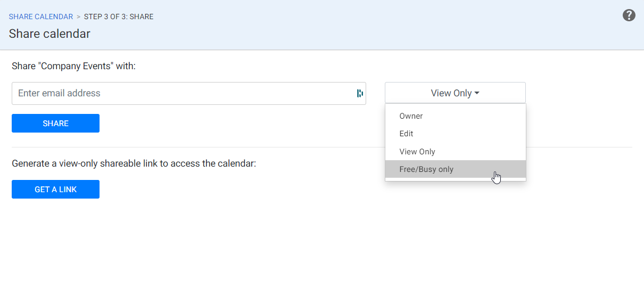The width and height of the screenshot is (644, 296).
Task: Click the password manager icon in email field
Action: 360,93
